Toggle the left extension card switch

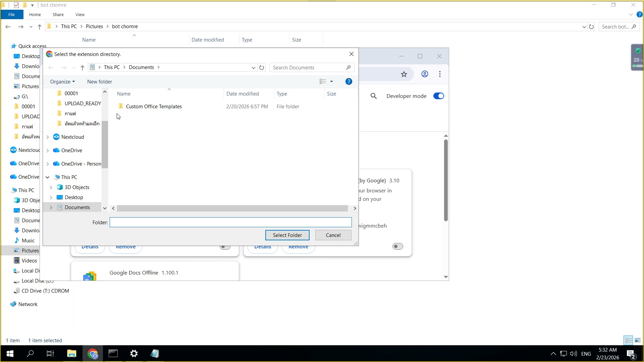tap(225, 247)
